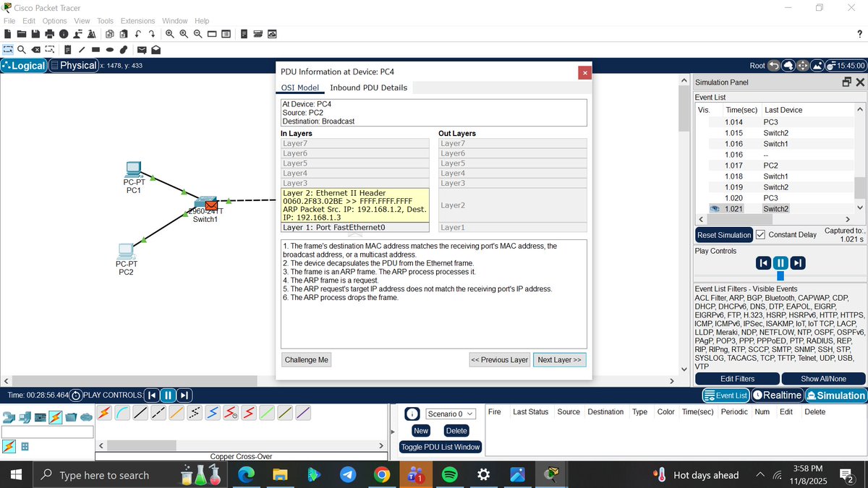868x488 pixels.
Task: Switch workspace to Physical view
Action: pos(72,65)
